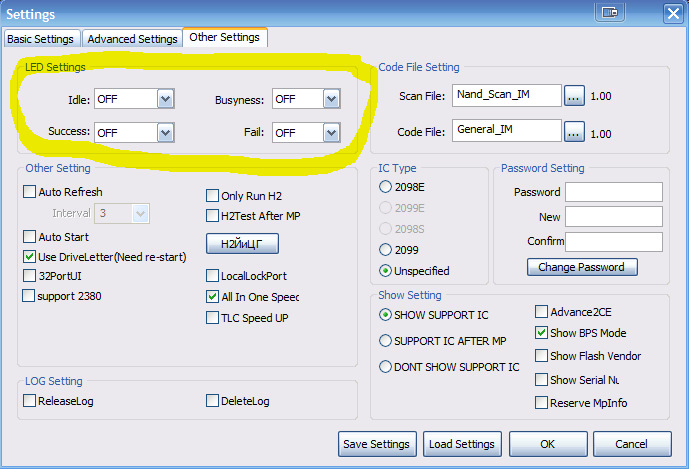Open the disabled Interval dropdown
This screenshot has height=469, width=689.
click(141, 214)
